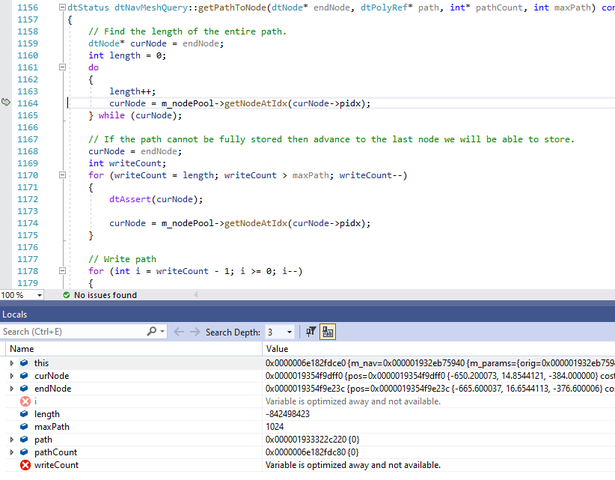Open the search options dropdown arrow

[x=162, y=332]
